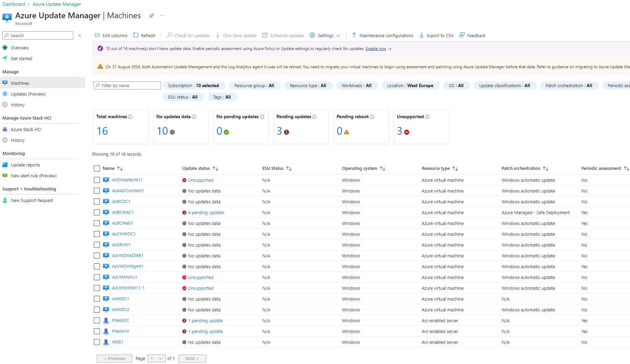The width and height of the screenshot is (630, 364).
Task: Open the Workloads filter pill
Action: coord(357,86)
